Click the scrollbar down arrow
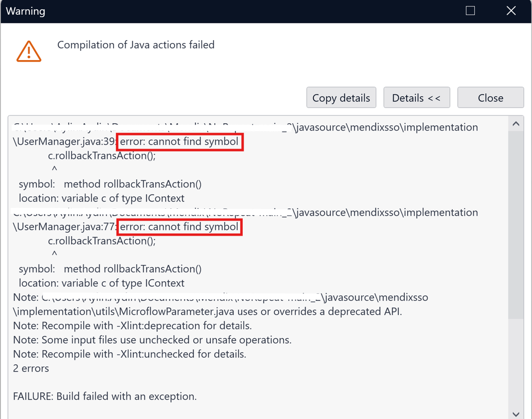 click(516, 414)
